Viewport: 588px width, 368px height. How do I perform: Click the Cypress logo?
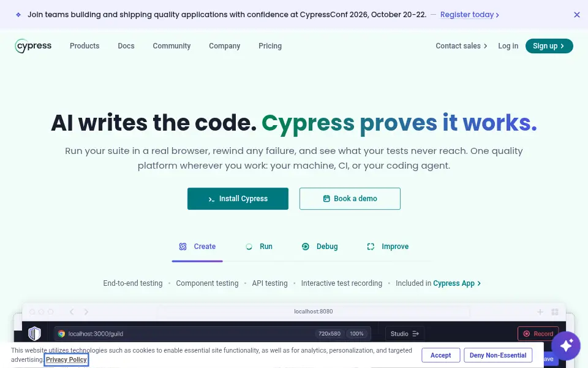coord(33,46)
